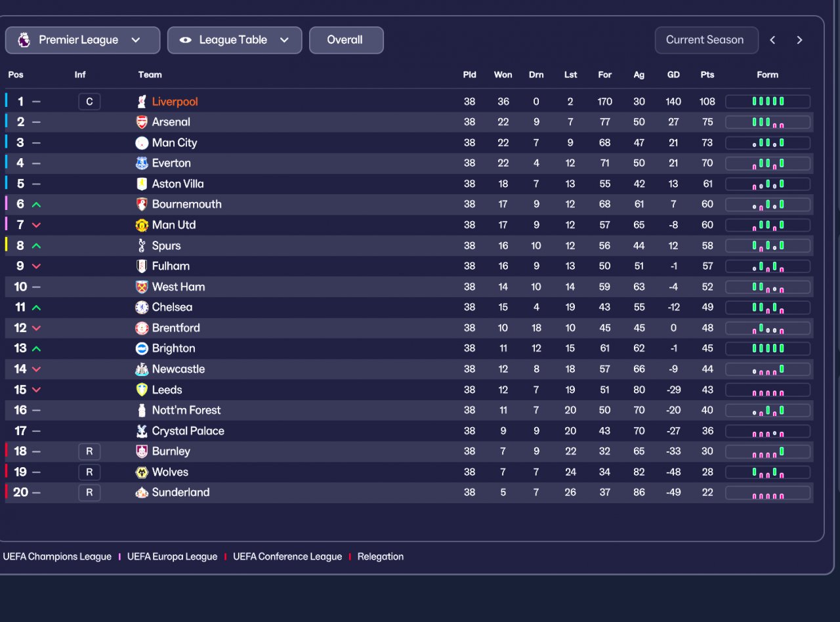840x622 pixels.
Task: Click the Everton crest icon
Action: [142, 163]
